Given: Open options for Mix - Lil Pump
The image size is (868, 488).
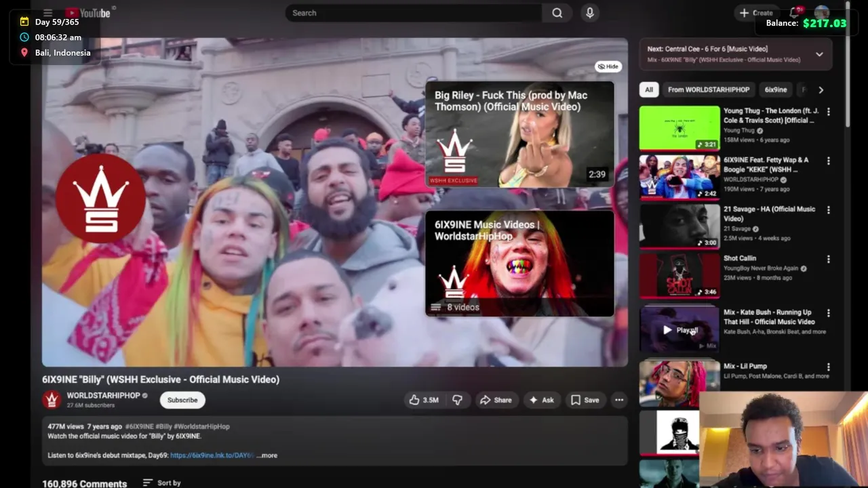Looking at the screenshot, I should [828, 367].
